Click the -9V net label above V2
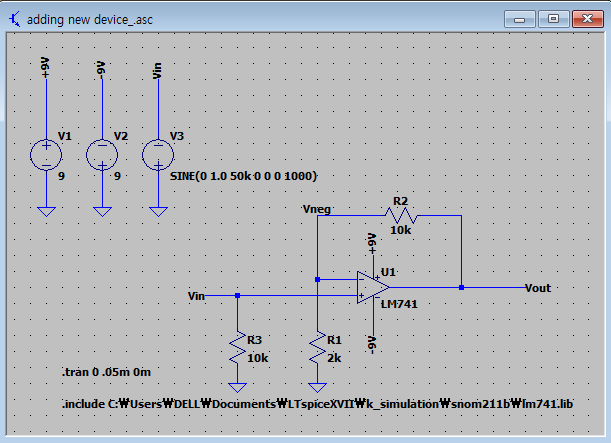The width and height of the screenshot is (611, 443). click(x=101, y=69)
